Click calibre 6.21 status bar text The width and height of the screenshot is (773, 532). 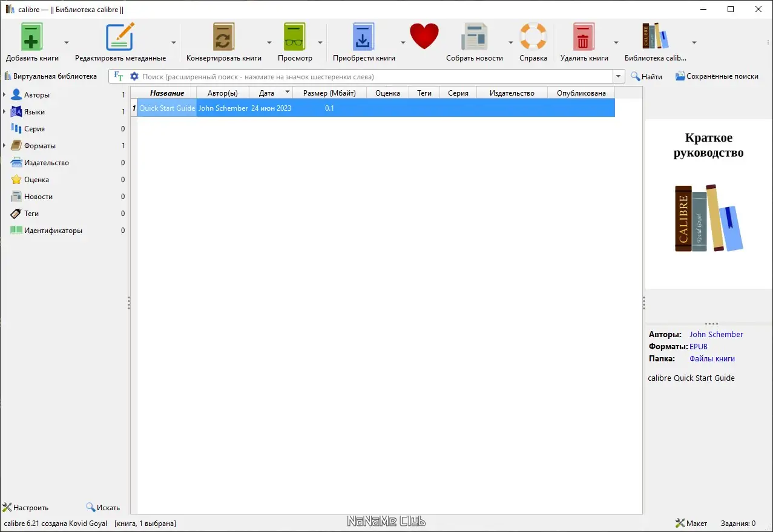(55, 523)
